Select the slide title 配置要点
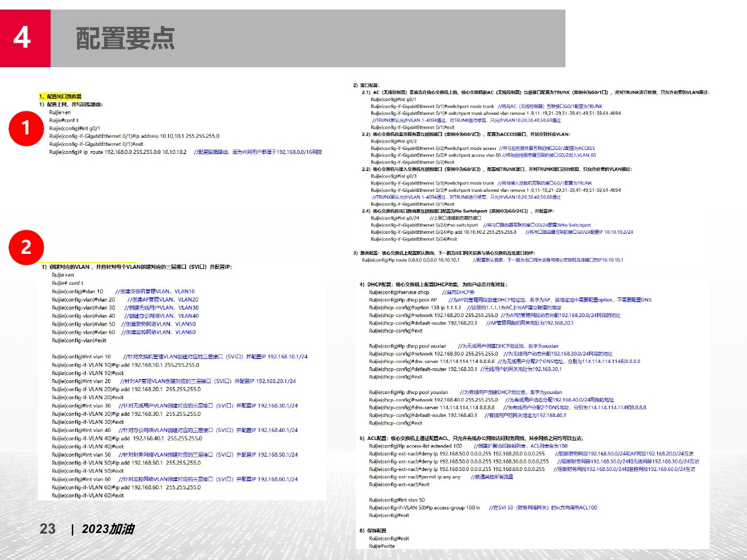747x560 pixels. pos(125,38)
